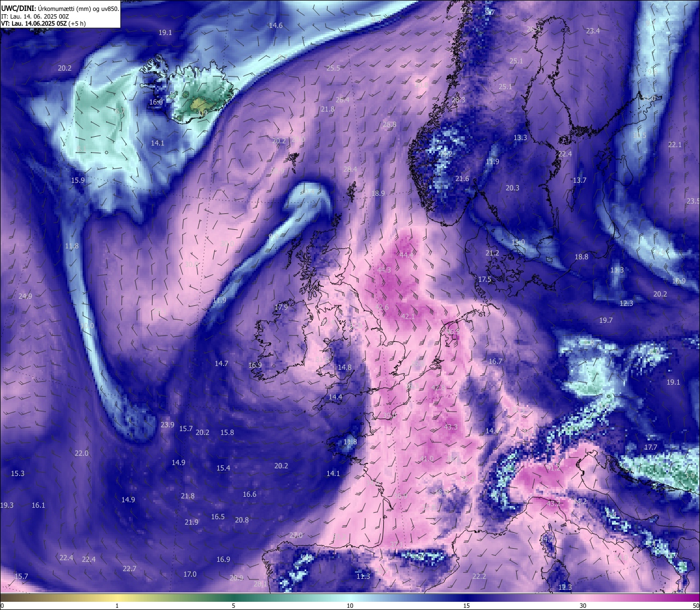700x610 pixels.
Task: Click the 18.9 value label
Action: point(378,193)
